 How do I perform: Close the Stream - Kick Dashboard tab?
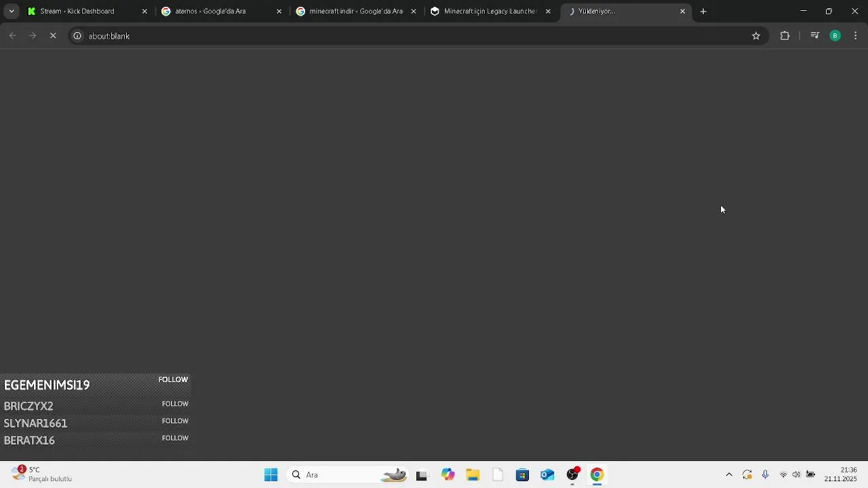[144, 12]
